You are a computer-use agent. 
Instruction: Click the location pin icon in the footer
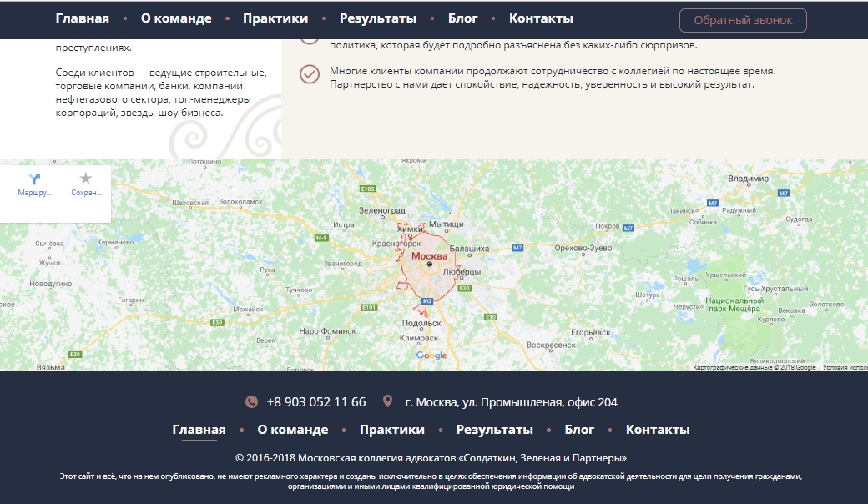click(387, 401)
